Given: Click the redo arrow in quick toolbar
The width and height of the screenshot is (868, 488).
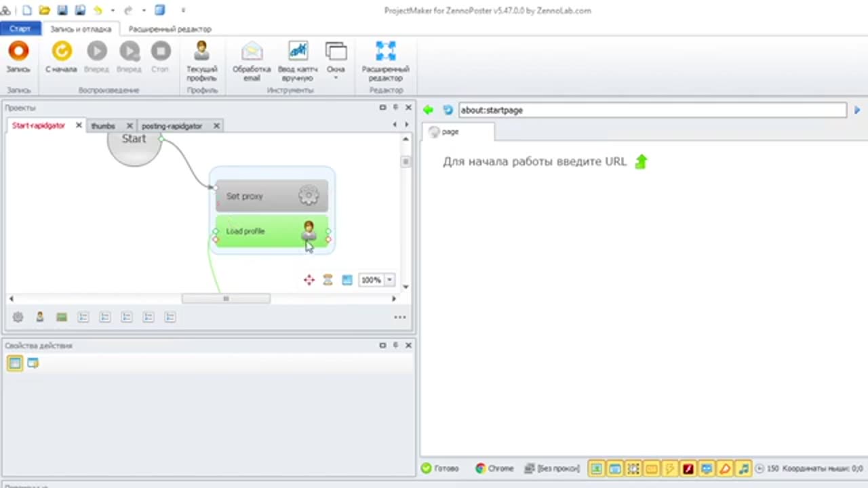Looking at the screenshot, I should coord(128,10).
